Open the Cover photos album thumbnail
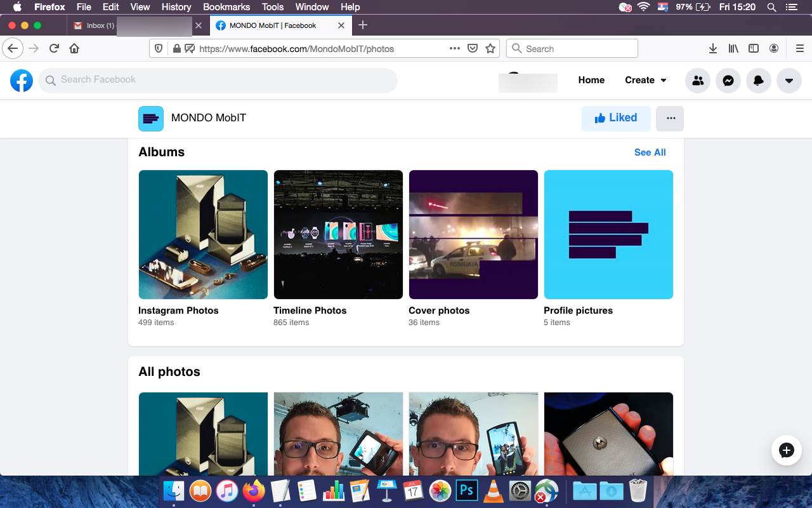Viewport: 812px width, 508px height. (x=473, y=234)
